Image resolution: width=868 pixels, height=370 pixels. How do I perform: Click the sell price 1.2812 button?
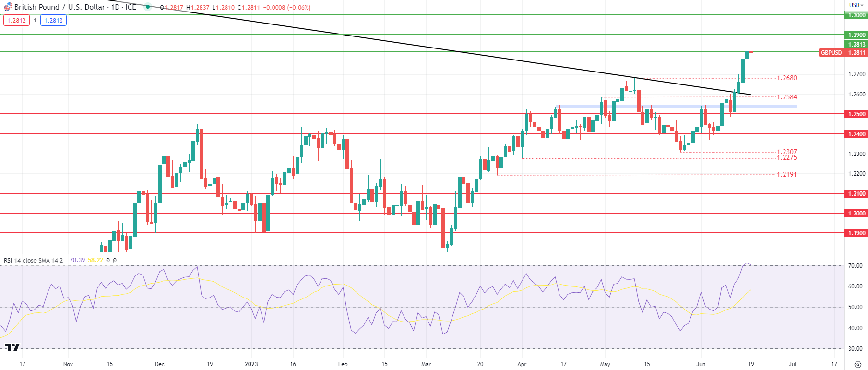click(16, 20)
